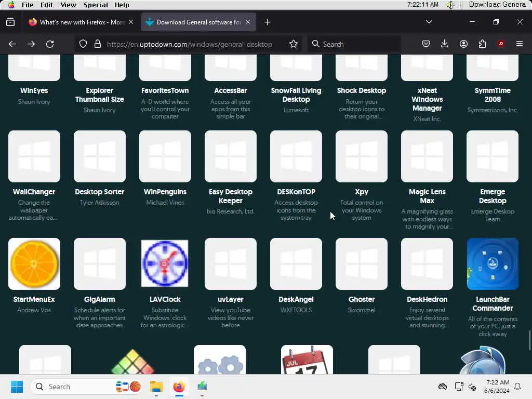Viewport: 532px width, 399px height.
Task: Open the FavoritesTown app link
Action: click(165, 90)
